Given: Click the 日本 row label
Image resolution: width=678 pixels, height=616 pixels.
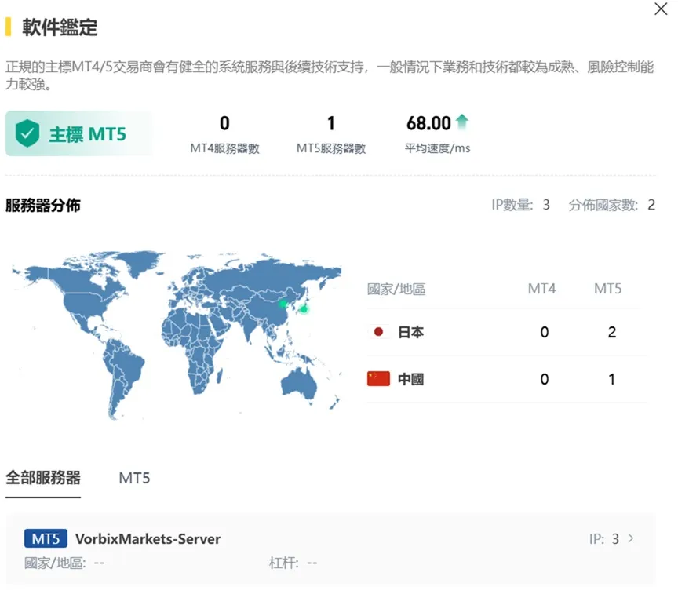Looking at the screenshot, I should pyautogui.click(x=410, y=332).
